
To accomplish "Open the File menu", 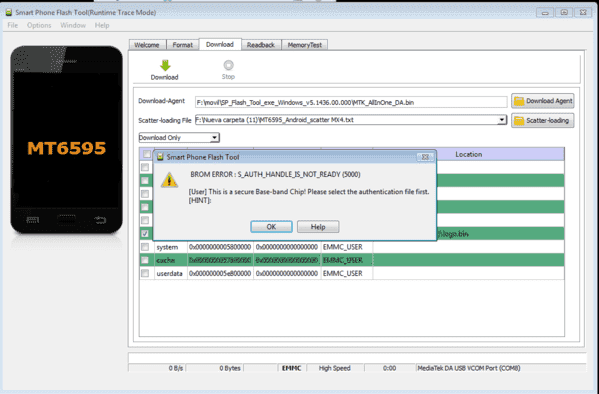I will tap(13, 25).
